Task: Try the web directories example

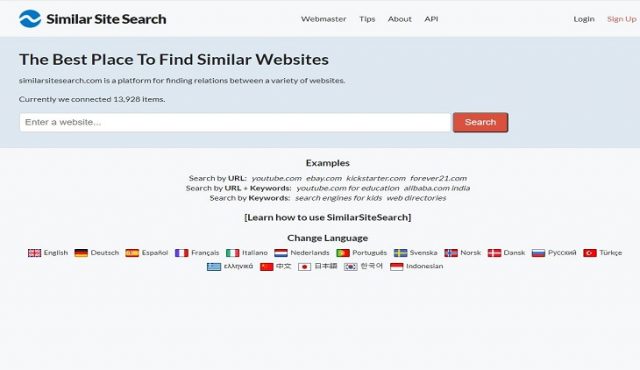Action: tap(416, 198)
